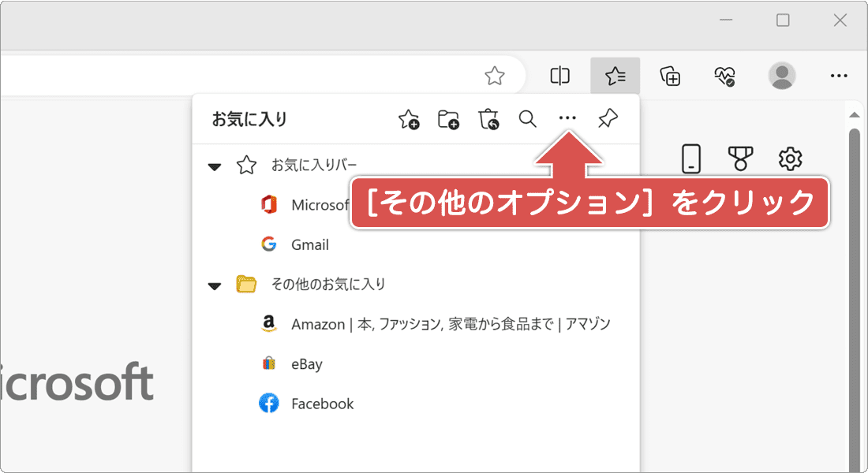Add this page to favorites in panel

[x=409, y=119]
